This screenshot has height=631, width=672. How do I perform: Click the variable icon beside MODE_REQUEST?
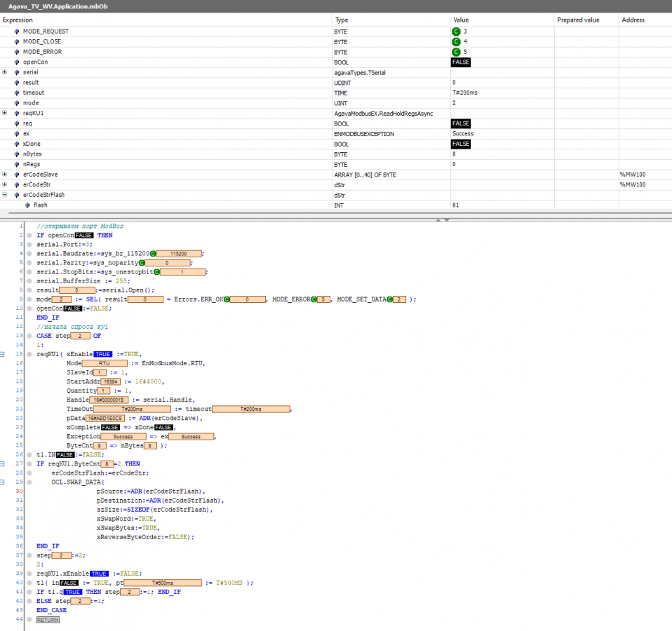(x=17, y=32)
